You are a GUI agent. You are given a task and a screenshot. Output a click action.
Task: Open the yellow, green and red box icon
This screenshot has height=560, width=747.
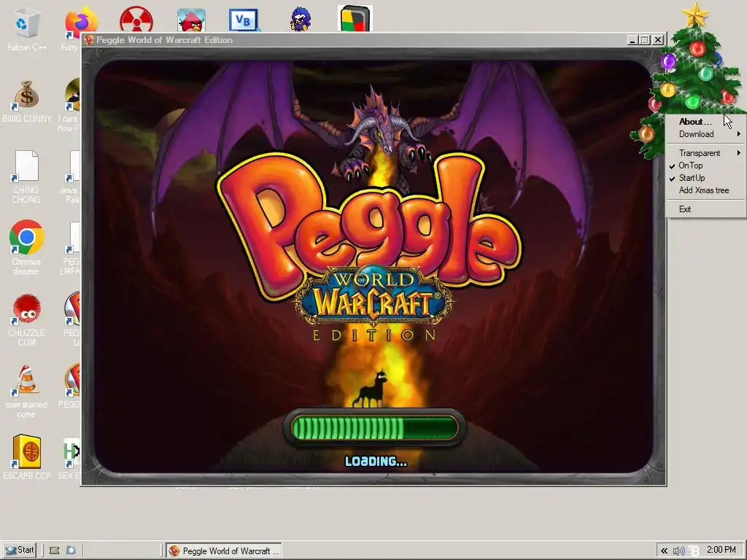pyautogui.click(x=355, y=19)
